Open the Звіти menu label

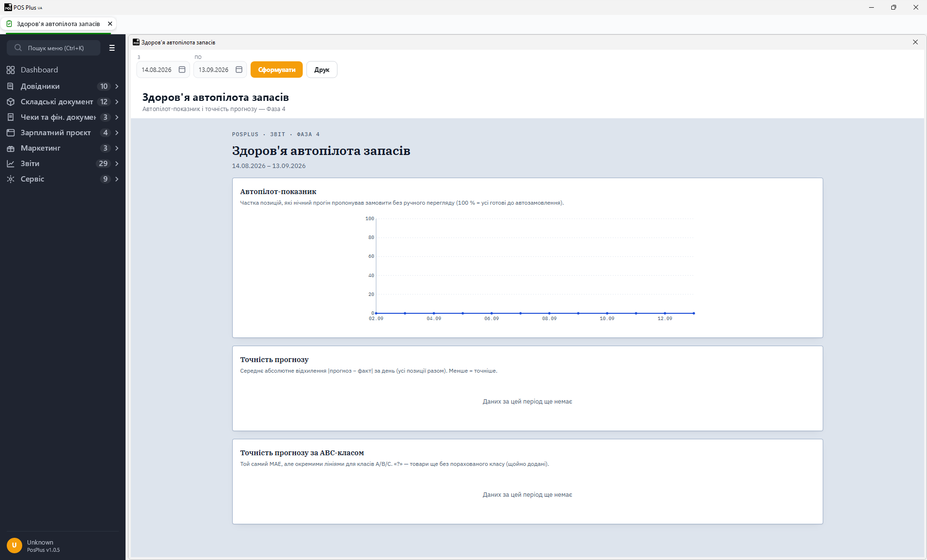click(30, 164)
